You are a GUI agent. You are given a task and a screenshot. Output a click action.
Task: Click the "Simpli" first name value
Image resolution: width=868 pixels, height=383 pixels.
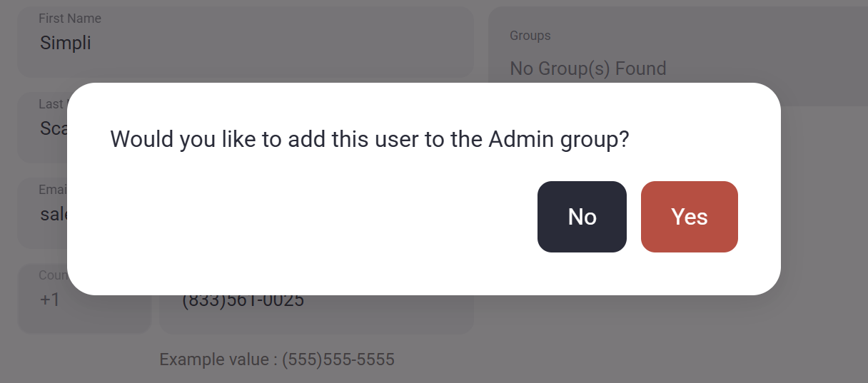tap(65, 43)
